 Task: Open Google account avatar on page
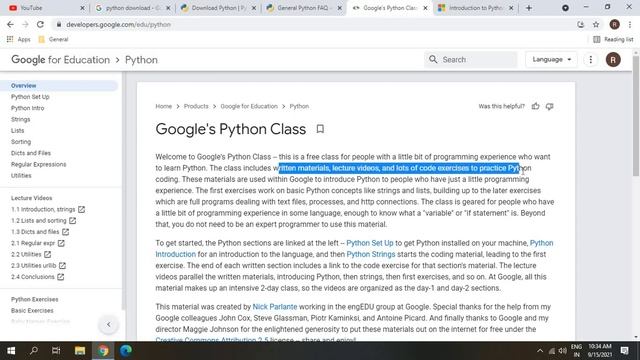(613, 60)
